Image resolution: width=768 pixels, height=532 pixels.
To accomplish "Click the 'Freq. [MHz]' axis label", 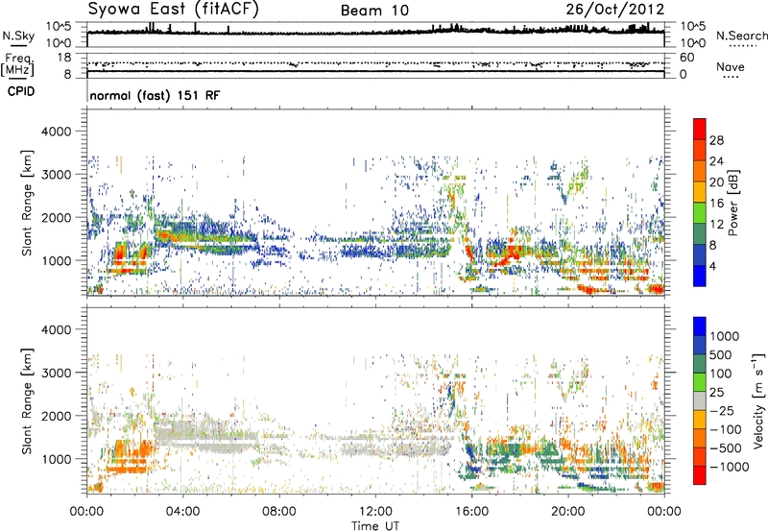I will click(x=17, y=64).
